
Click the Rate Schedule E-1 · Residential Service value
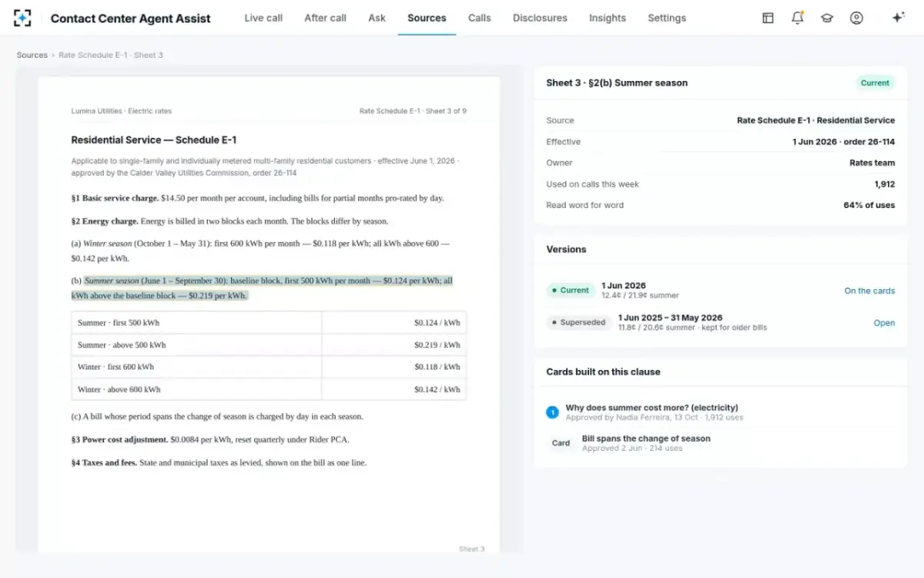click(816, 120)
